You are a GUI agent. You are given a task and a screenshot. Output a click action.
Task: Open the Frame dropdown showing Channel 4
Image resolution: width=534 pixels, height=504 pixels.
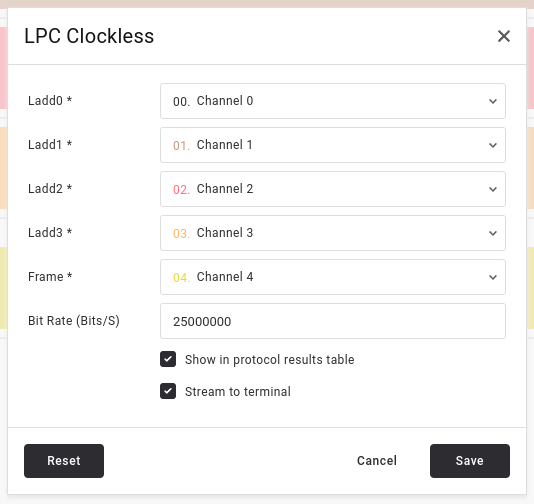(333, 277)
